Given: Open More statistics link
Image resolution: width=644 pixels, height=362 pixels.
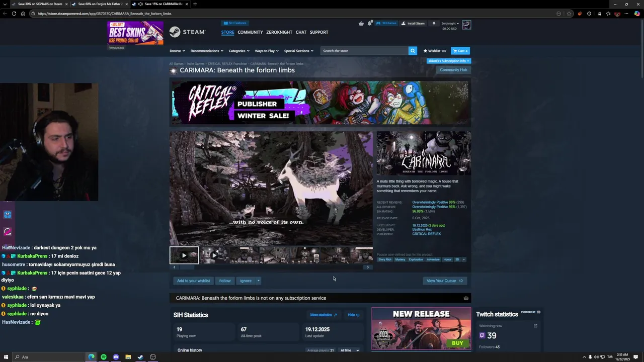Looking at the screenshot, I should 324,315.
